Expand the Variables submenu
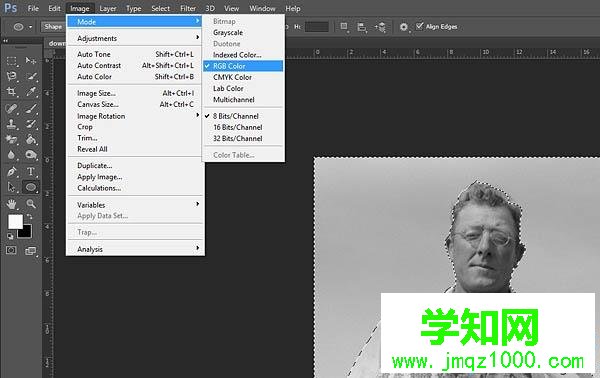 (x=135, y=205)
